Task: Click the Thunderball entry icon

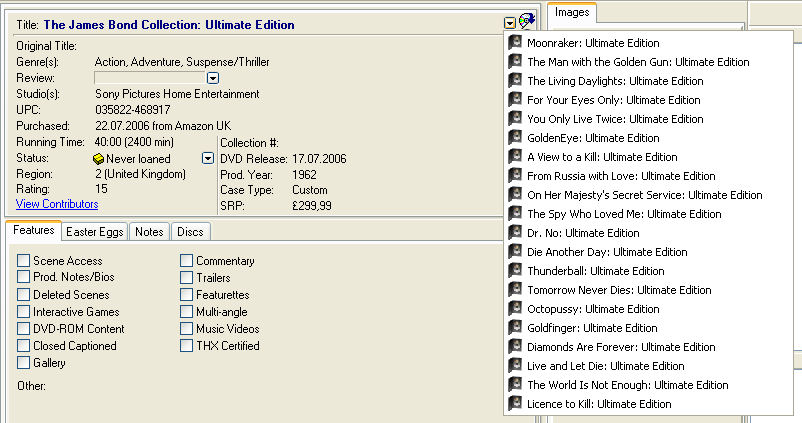Action: pos(515,270)
